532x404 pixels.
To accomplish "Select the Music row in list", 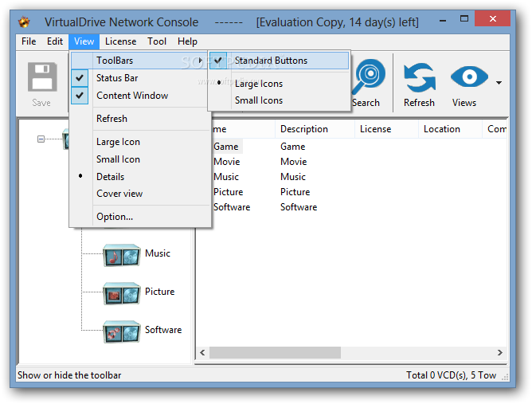I will coord(226,177).
